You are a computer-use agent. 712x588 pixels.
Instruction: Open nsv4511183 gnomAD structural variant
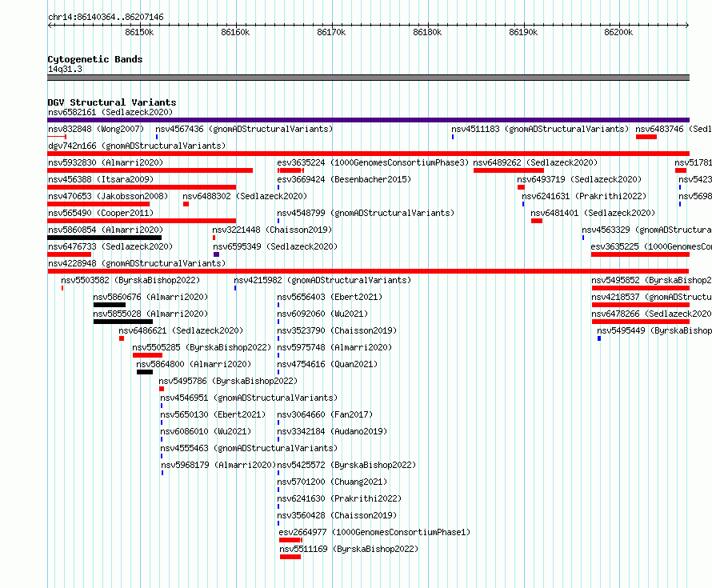[x=540, y=129]
